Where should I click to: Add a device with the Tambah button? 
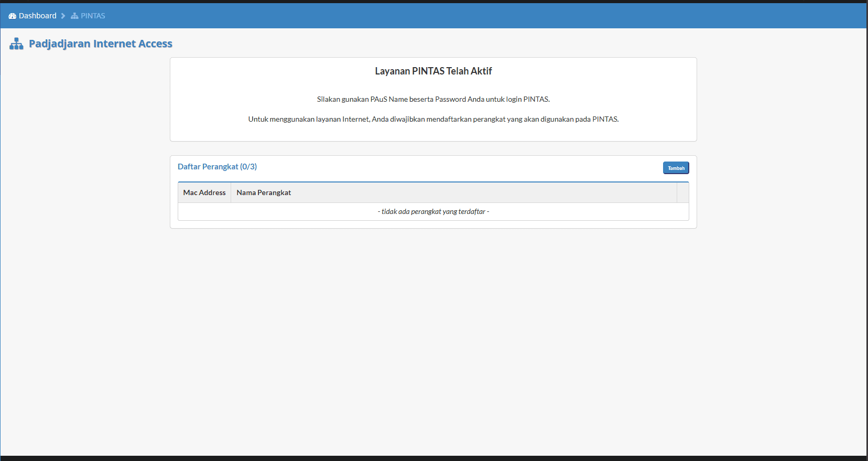(x=676, y=168)
